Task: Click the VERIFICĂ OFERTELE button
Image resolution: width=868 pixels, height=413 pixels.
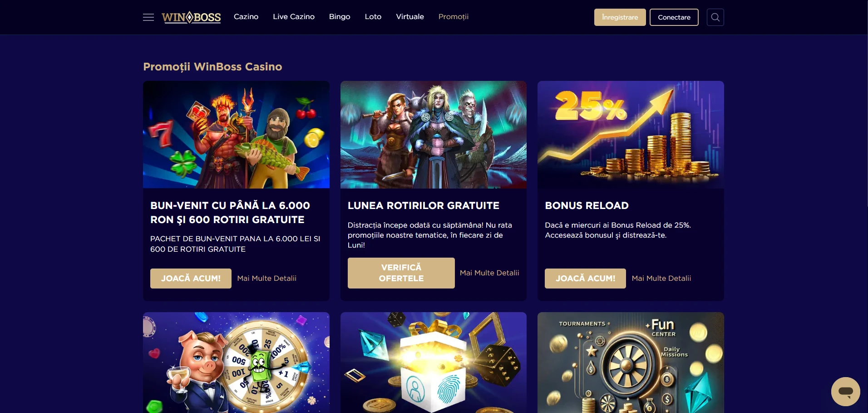Action: tap(401, 273)
